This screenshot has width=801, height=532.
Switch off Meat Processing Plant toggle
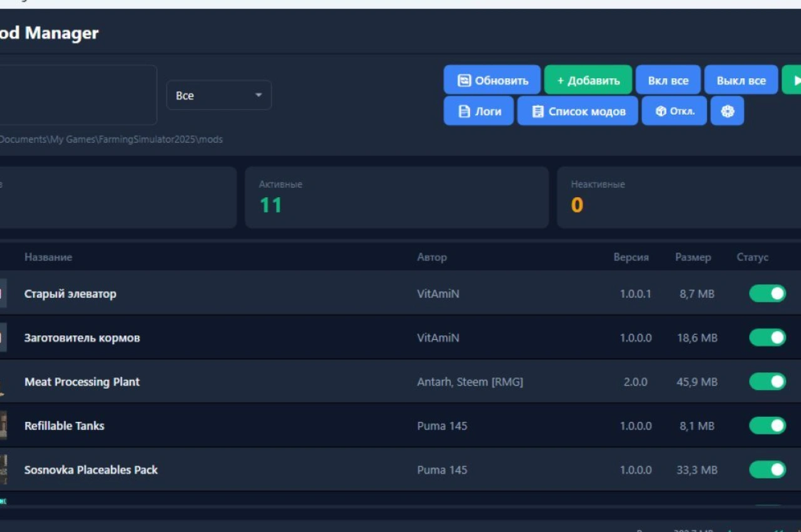(x=767, y=382)
